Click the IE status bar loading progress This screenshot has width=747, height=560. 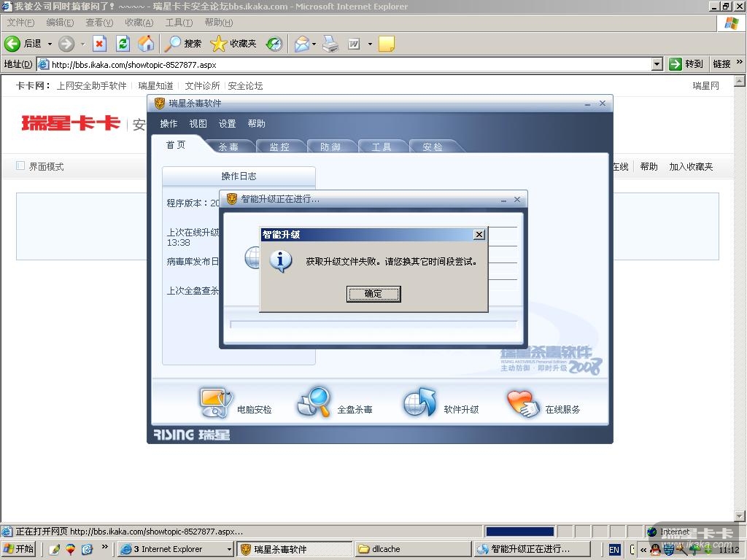pyautogui.click(x=519, y=532)
